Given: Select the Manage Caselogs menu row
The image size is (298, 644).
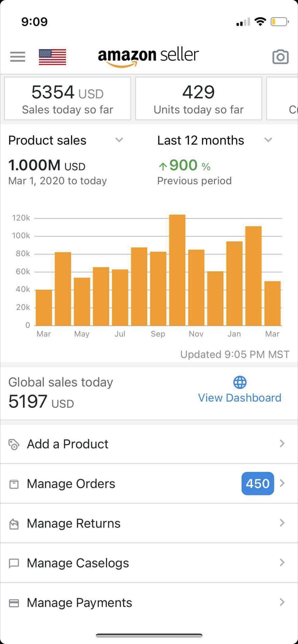Looking at the screenshot, I should coord(125,563).
